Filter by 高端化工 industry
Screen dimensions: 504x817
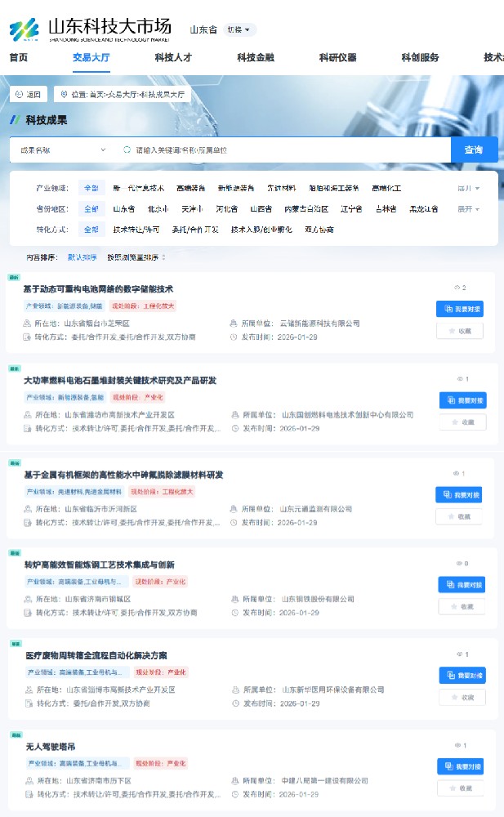(386, 188)
